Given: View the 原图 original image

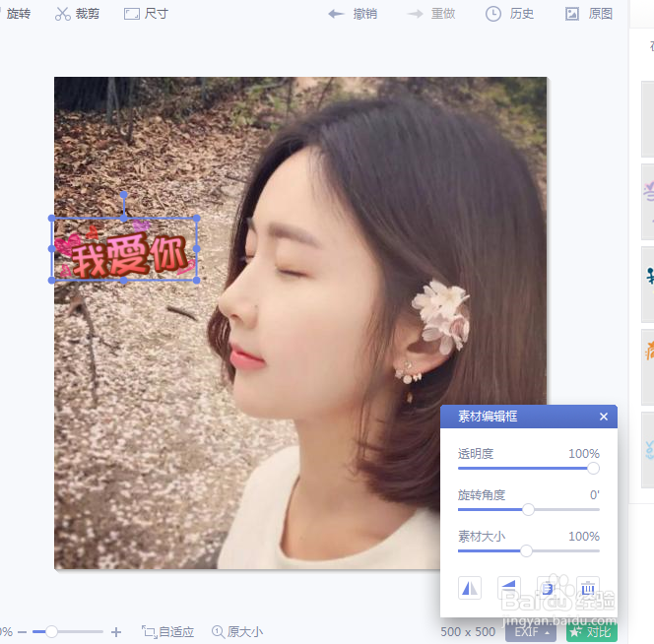Looking at the screenshot, I should (589, 14).
